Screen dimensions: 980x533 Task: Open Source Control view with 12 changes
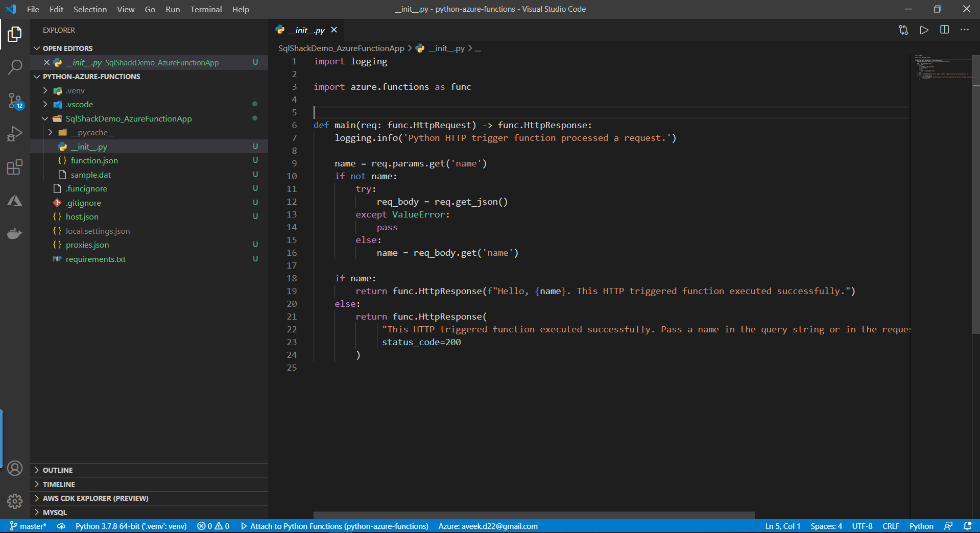[15, 101]
